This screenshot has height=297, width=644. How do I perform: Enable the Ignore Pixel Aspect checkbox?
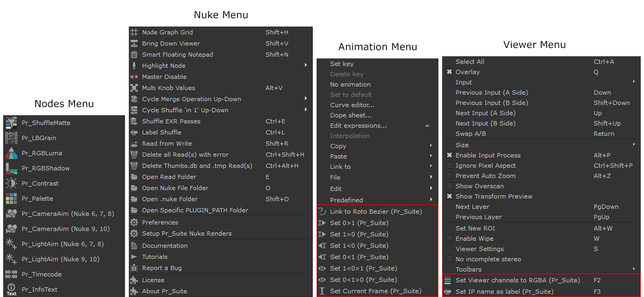pos(449,166)
